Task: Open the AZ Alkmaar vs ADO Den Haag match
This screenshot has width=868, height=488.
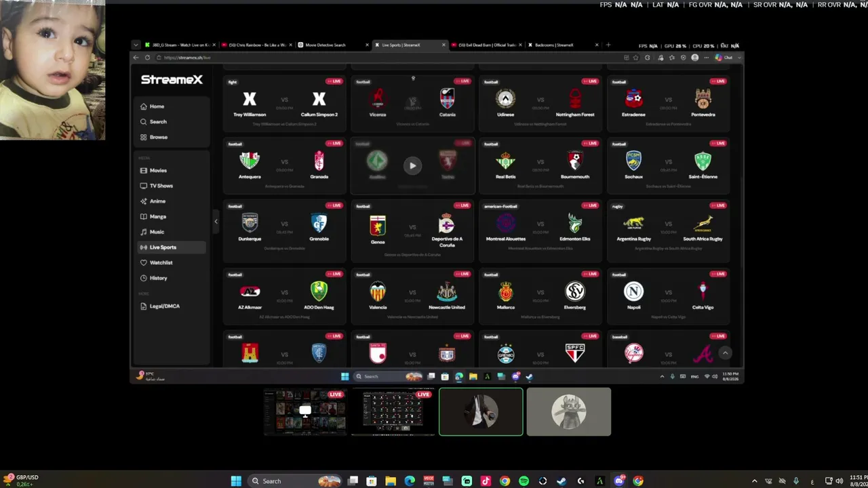Action: 284,297
